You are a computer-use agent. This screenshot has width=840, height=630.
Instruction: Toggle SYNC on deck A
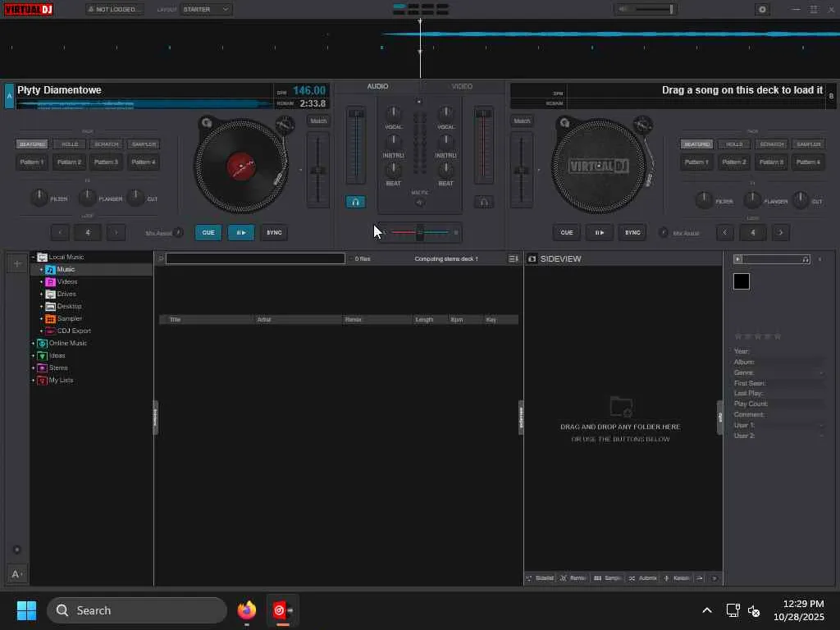click(274, 232)
